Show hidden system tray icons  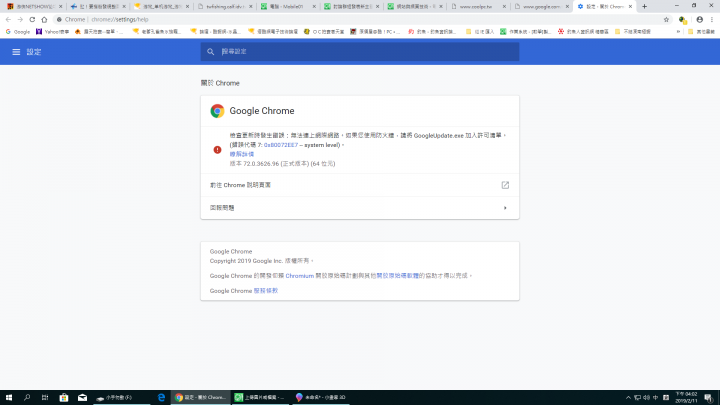tap(628, 398)
